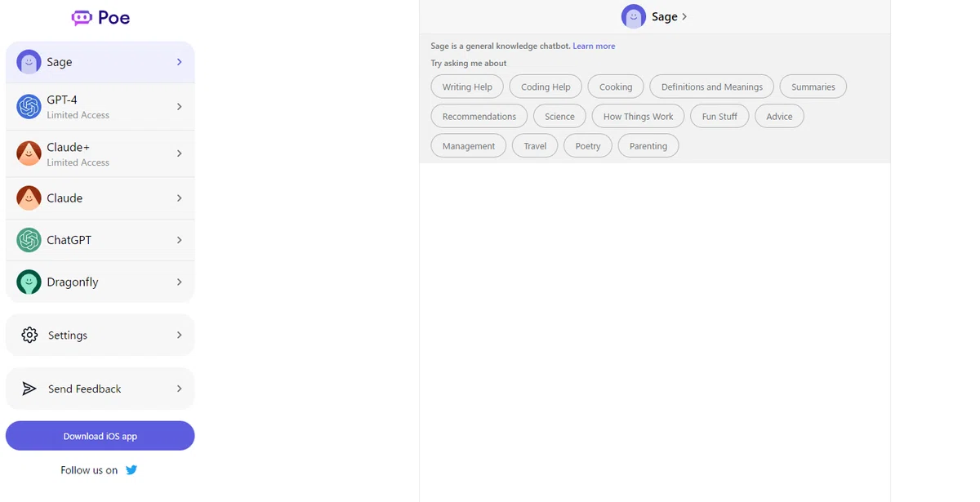Open the Twitter bird icon

click(x=131, y=470)
